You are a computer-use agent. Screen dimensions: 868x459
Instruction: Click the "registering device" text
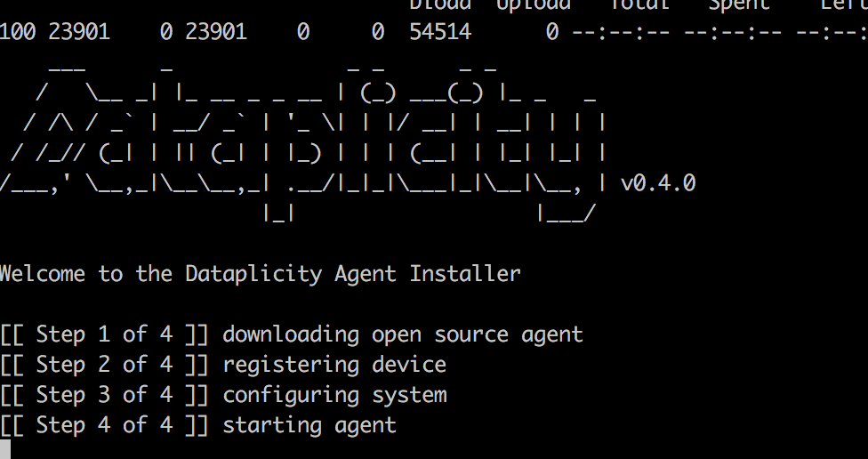(334, 365)
